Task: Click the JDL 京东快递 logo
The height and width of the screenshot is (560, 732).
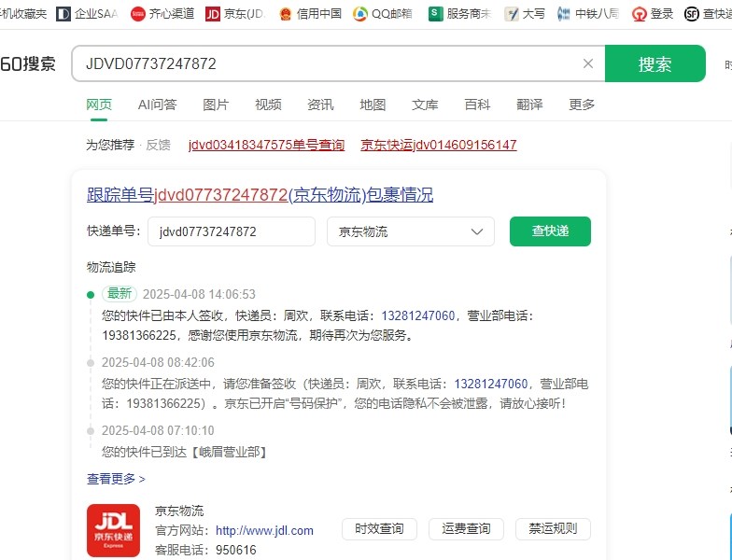Action: [x=114, y=530]
